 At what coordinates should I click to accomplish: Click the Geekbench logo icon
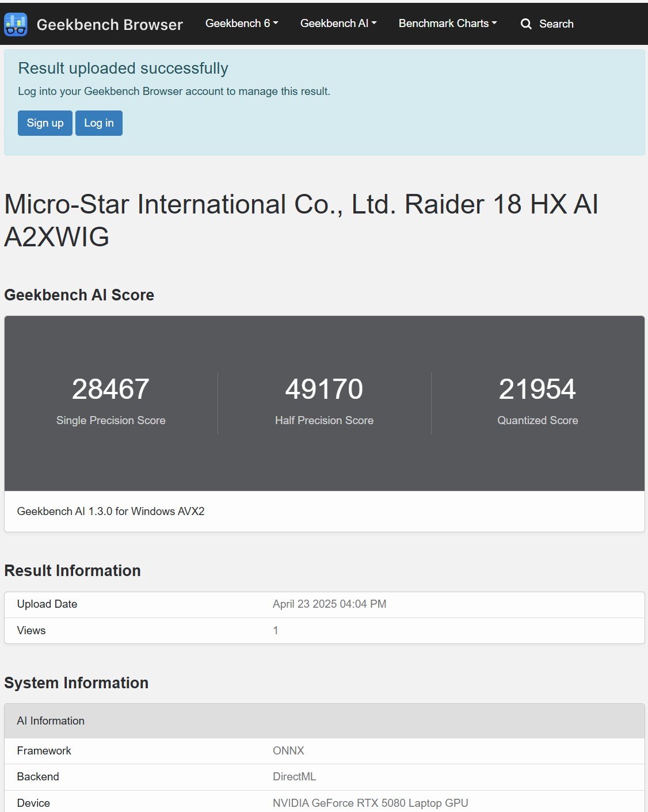[x=16, y=24]
